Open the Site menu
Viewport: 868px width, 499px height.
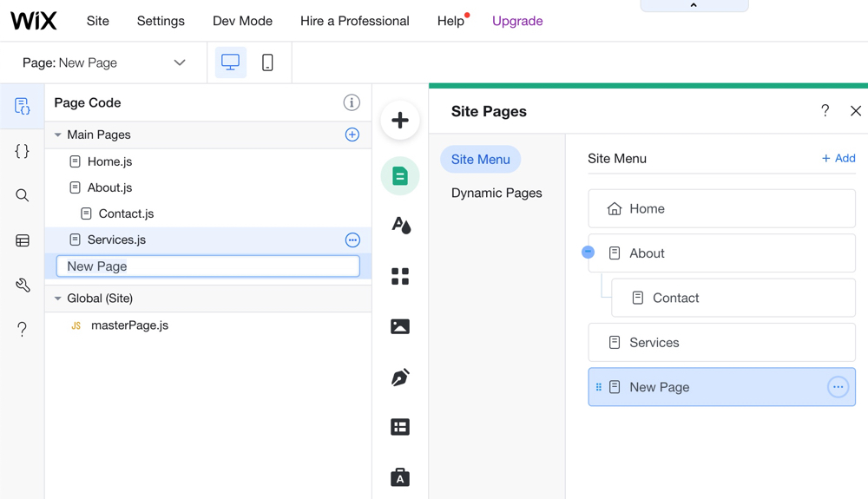point(97,21)
